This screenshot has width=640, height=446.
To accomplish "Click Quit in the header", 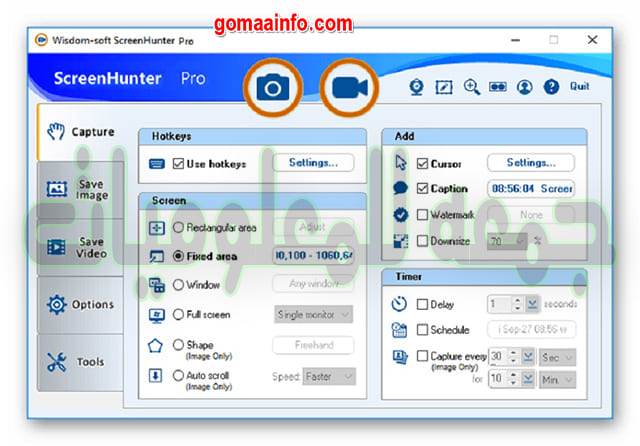I will click(x=579, y=87).
